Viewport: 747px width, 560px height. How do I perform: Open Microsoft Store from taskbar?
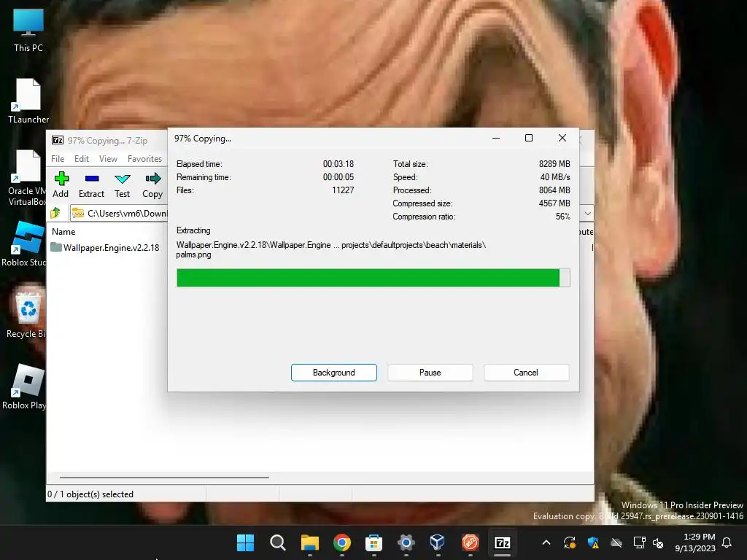point(373,542)
